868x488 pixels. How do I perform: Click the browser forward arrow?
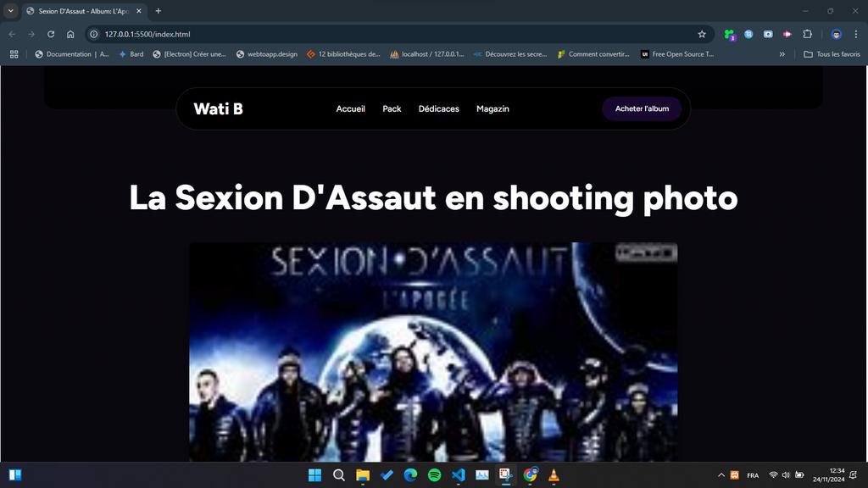[x=31, y=34]
